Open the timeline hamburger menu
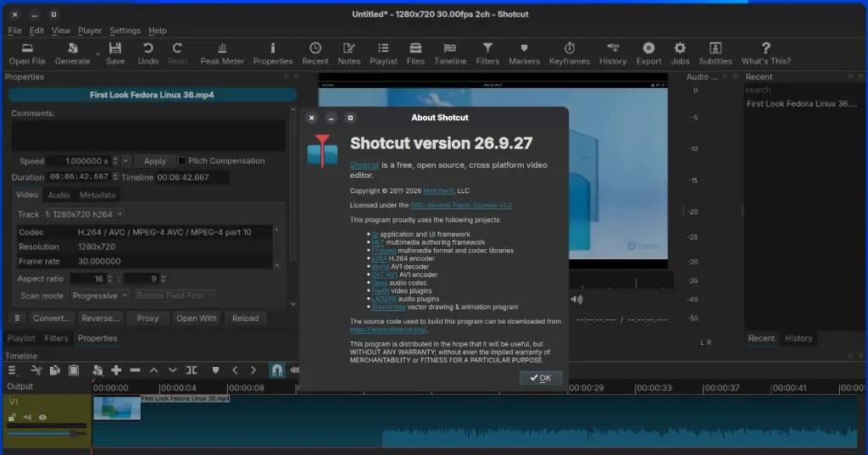Image resolution: width=868 pixels, height=455 pixels. point(12,370)
